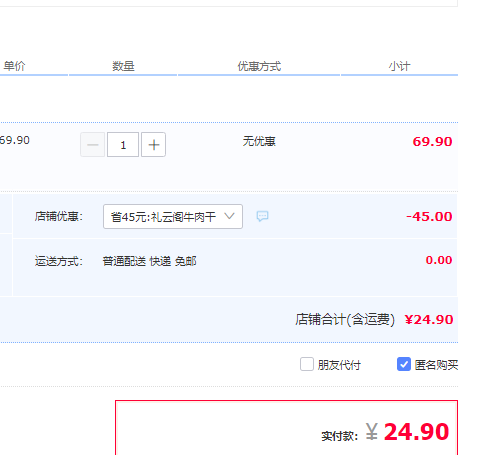Screen dimensions: 491x455
Task: Open the 省45元 store discount dropdown
Action: tap(173, 217)
